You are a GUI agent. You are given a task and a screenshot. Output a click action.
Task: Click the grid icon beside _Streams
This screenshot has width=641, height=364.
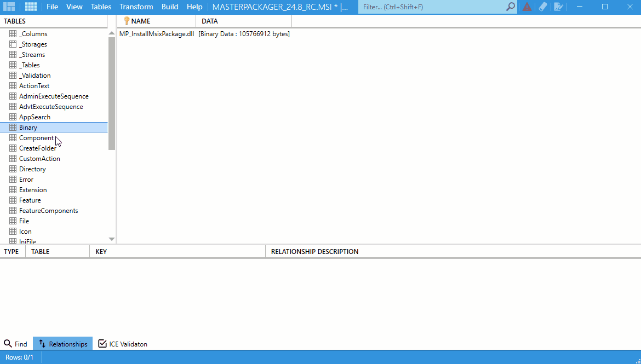click(x=13, y=55)
